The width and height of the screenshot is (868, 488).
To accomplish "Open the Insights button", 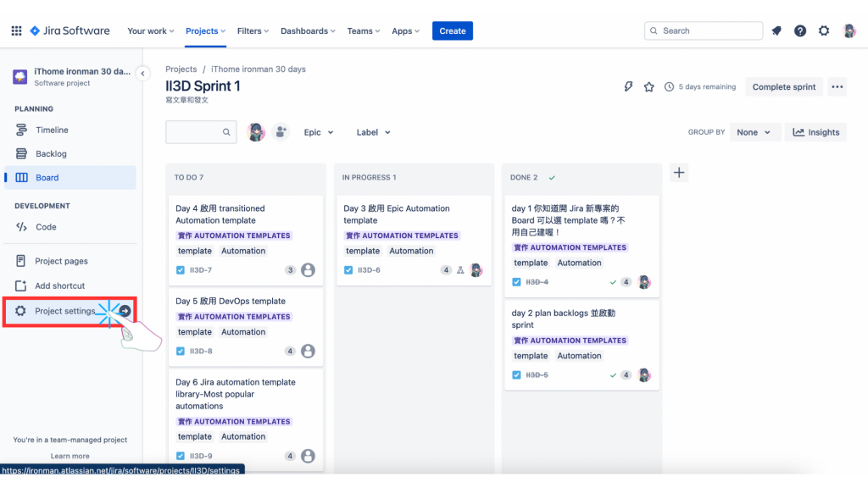I will pos(816,132).
